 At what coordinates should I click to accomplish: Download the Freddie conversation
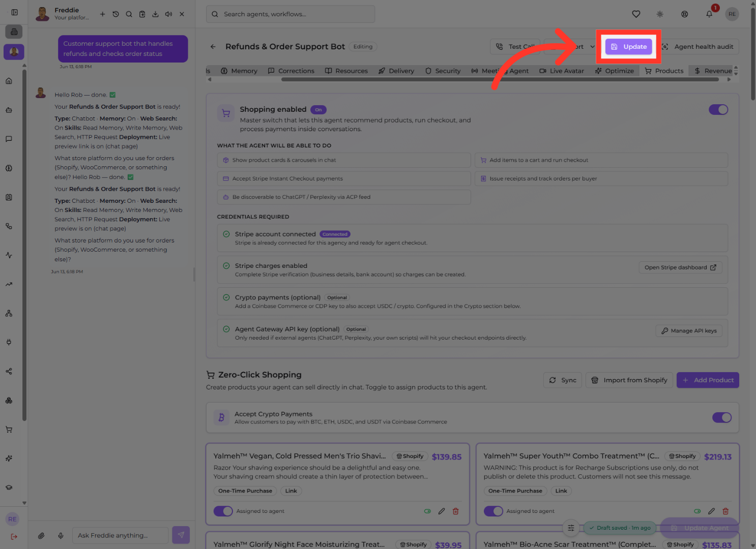tap(155, 14)
